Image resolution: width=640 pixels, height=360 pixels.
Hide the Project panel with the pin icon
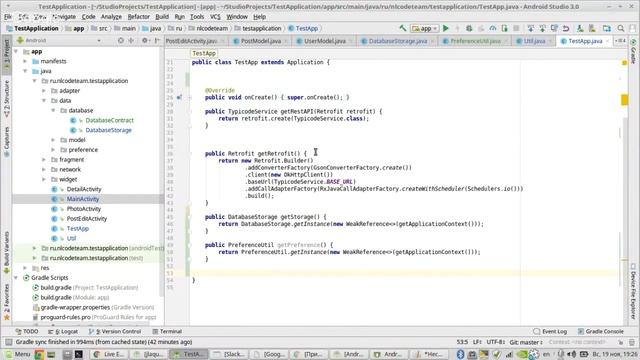pos(157,40)
